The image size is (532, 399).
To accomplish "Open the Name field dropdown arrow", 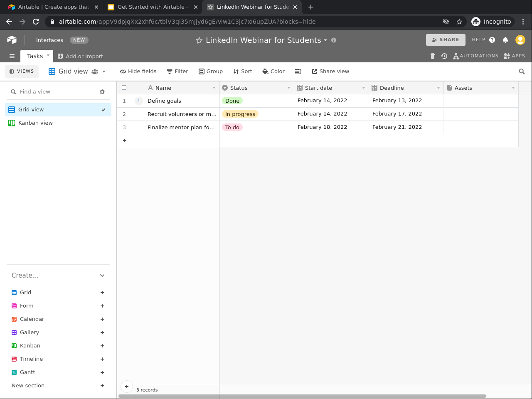I will (214, 88).
